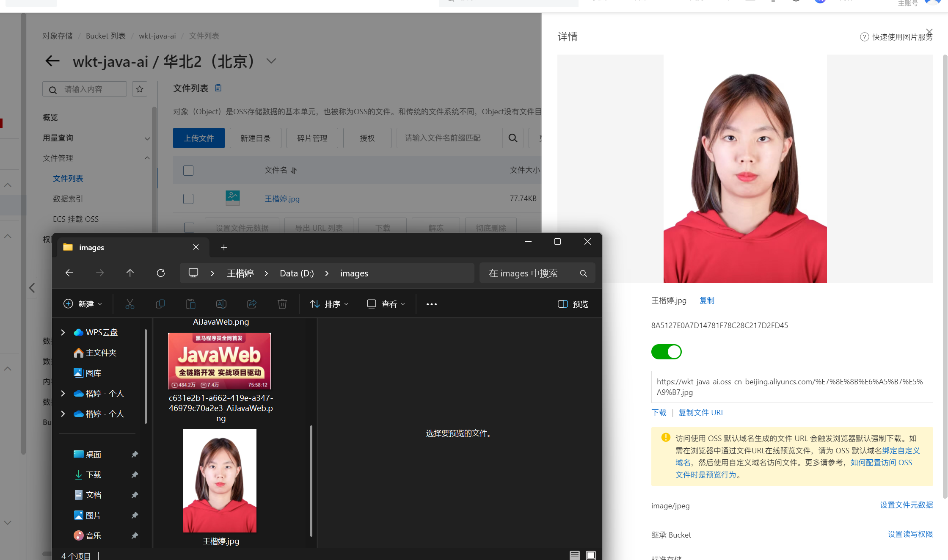Viewport: 948px width, 560px height.
Task: Click the magnifier search icon for file prefix
Action: pos(513,138)
